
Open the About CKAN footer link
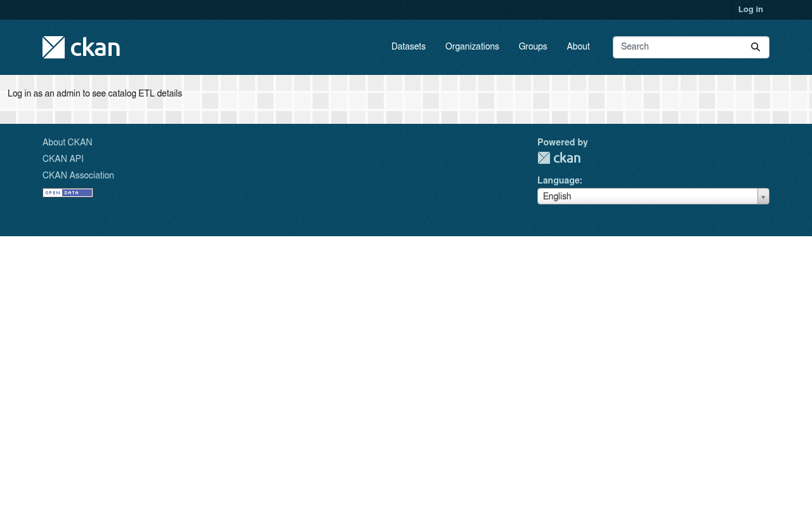click(67, 143)
